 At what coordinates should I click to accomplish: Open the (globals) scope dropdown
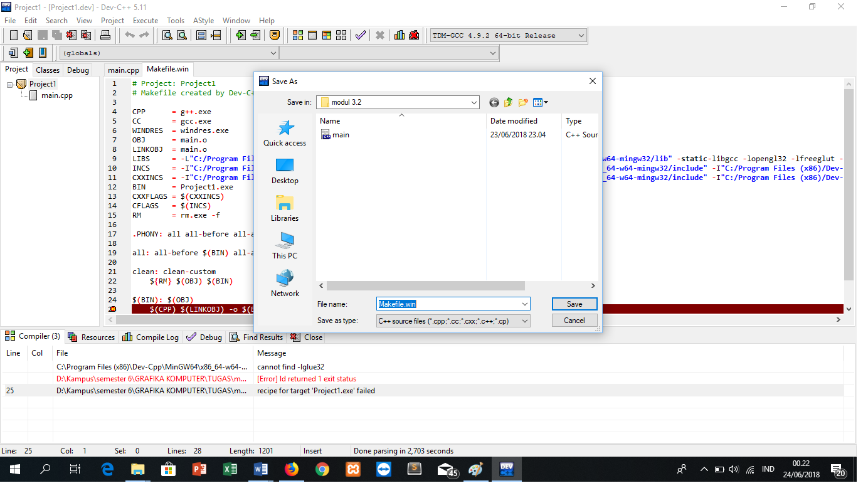point(169,53)
